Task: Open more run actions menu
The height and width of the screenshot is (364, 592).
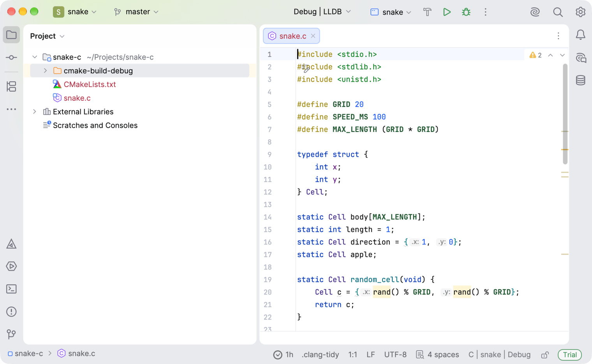Action: (x=485, y=12)
